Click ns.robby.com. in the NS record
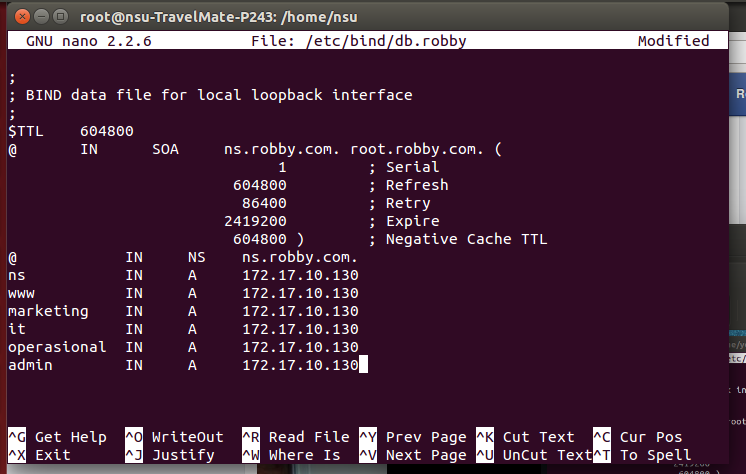This screenshot has height=474, width=746. (x=300, y=257)
